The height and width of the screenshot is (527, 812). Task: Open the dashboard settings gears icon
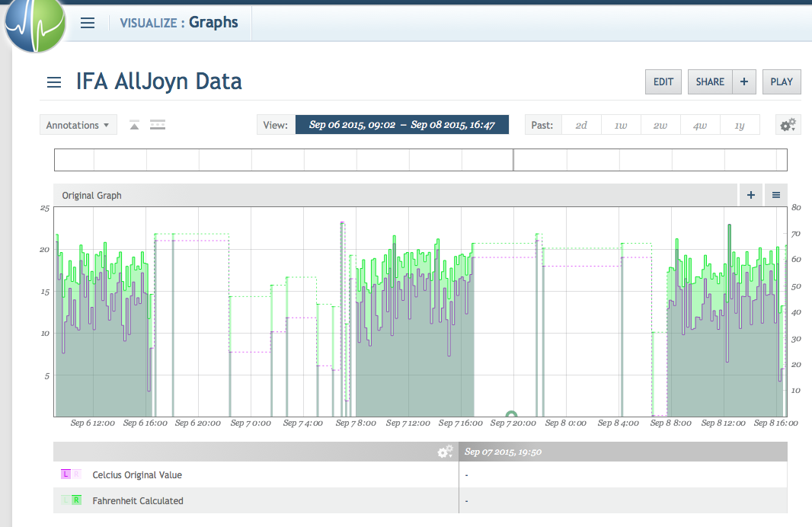coord(788,125)
